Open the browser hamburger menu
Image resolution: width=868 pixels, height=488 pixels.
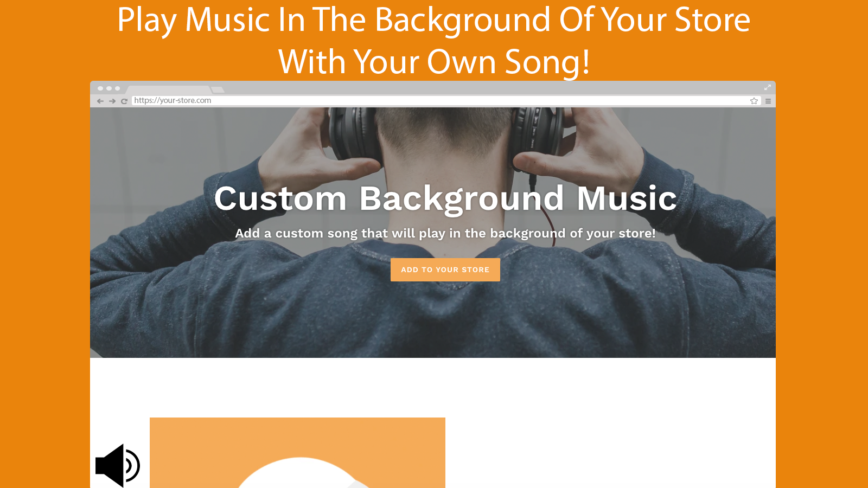(x=768, y=101)
